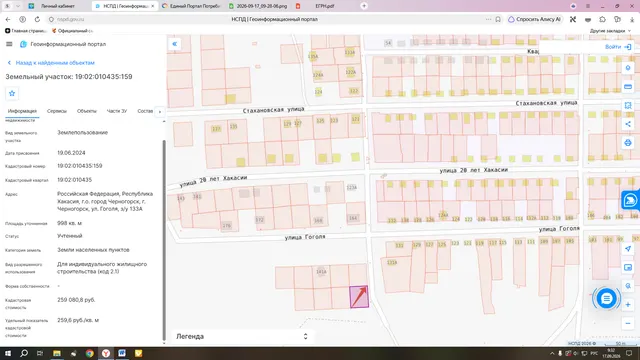Open the measurement ruler tool
640x360 pixels.
tap(628, 87)
